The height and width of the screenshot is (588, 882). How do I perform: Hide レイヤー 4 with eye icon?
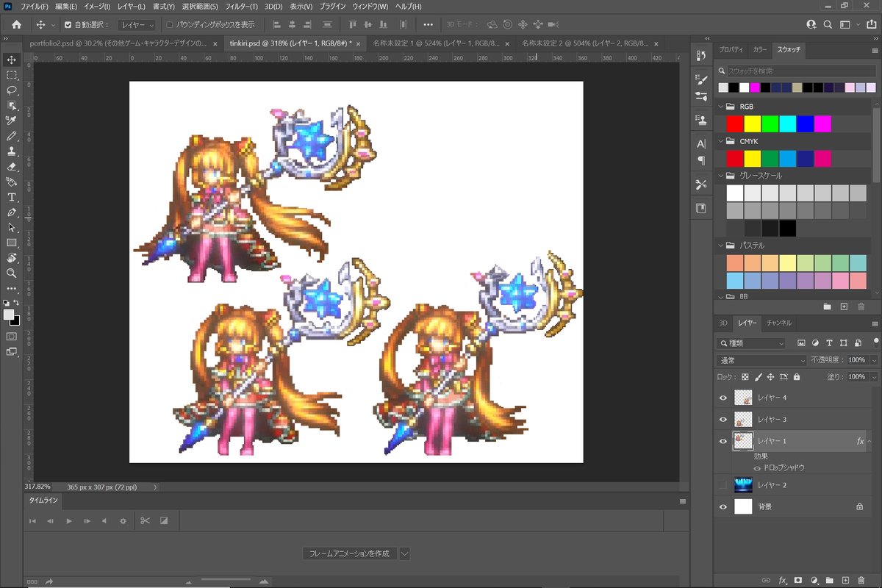pyautogui.click(x=723, y=398)
